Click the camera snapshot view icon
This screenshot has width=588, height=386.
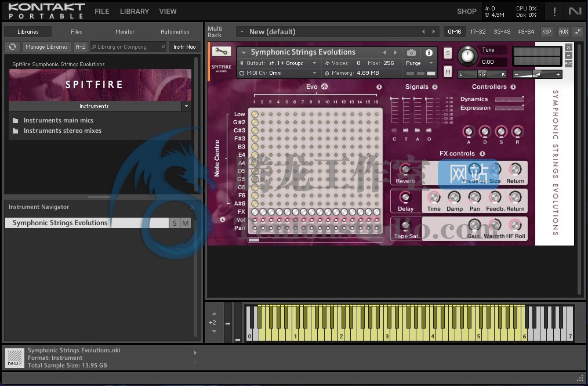click(411, 53)
